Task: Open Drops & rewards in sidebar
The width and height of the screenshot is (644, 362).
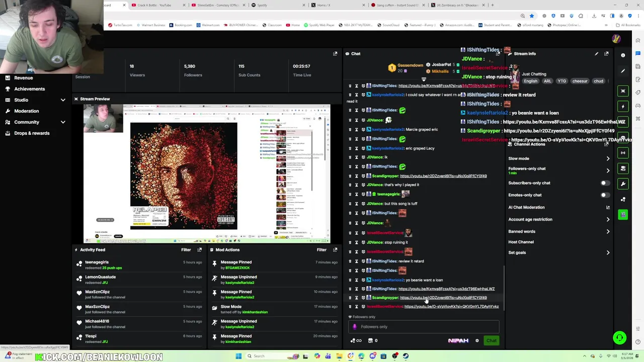Action: click(x=32, y=133)
